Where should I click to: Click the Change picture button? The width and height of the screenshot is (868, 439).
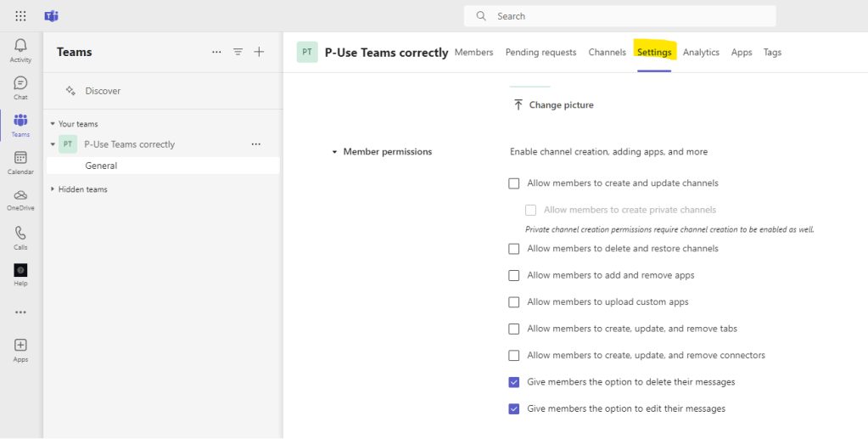552,105
